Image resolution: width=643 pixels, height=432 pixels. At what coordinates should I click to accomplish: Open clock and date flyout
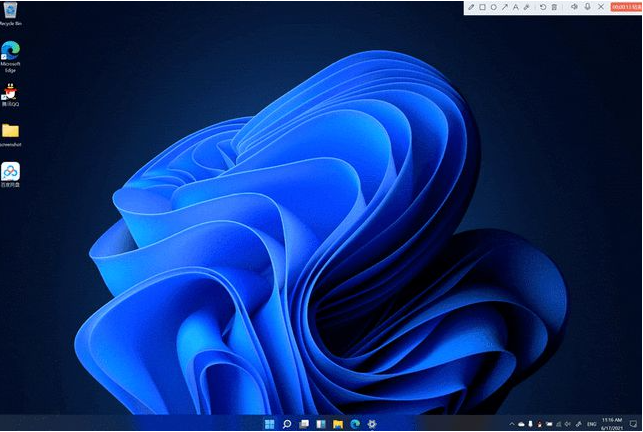pyautogui.click(x=612, y=424)
